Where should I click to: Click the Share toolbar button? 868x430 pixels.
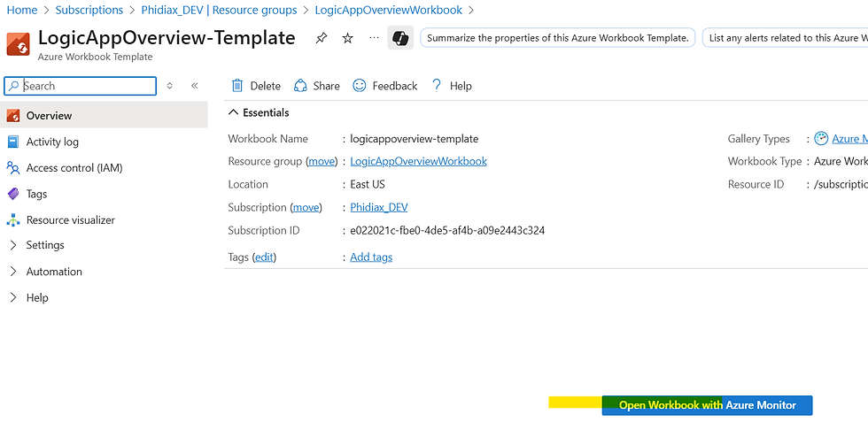coord(317,86)
